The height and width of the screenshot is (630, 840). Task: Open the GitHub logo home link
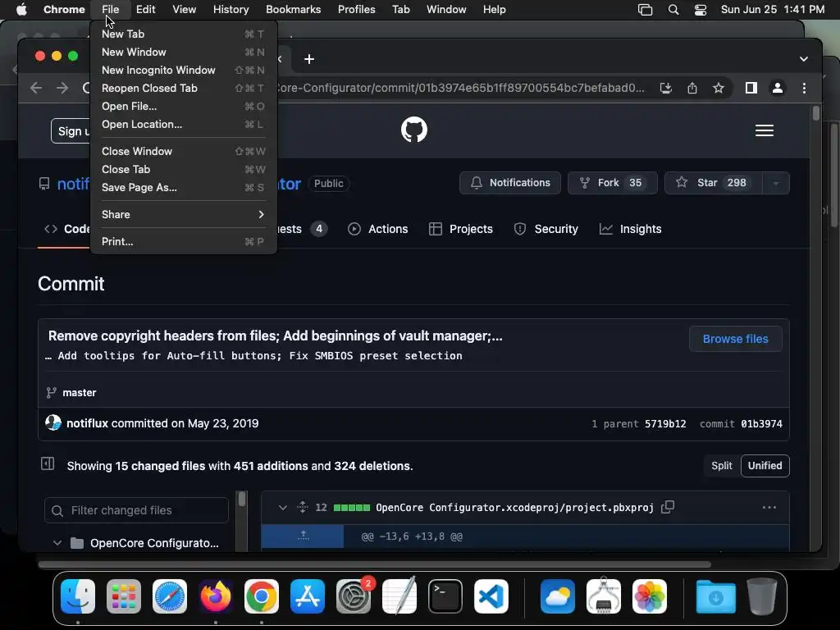414,130
